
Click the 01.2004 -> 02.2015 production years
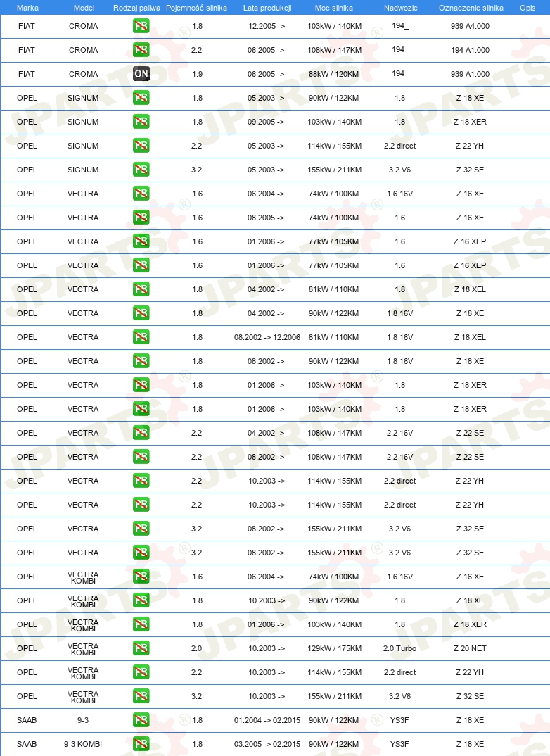pyautogui.click(x=267, y=720)
